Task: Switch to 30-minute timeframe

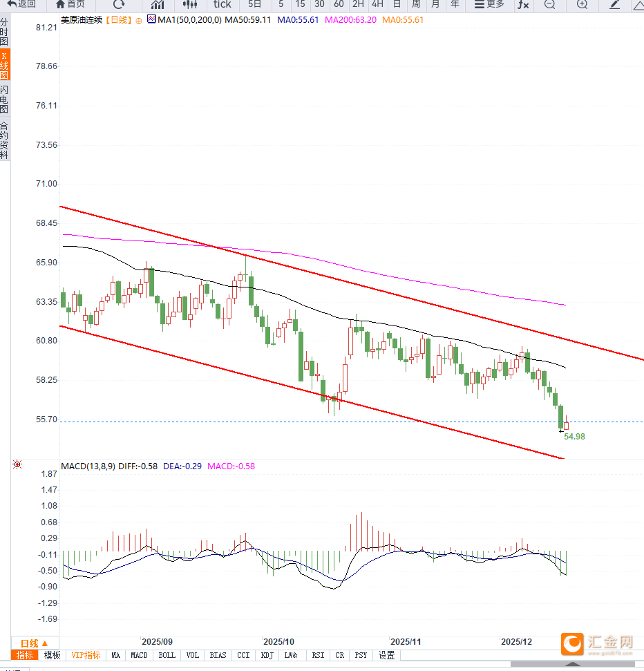Action: pos(319,4)
